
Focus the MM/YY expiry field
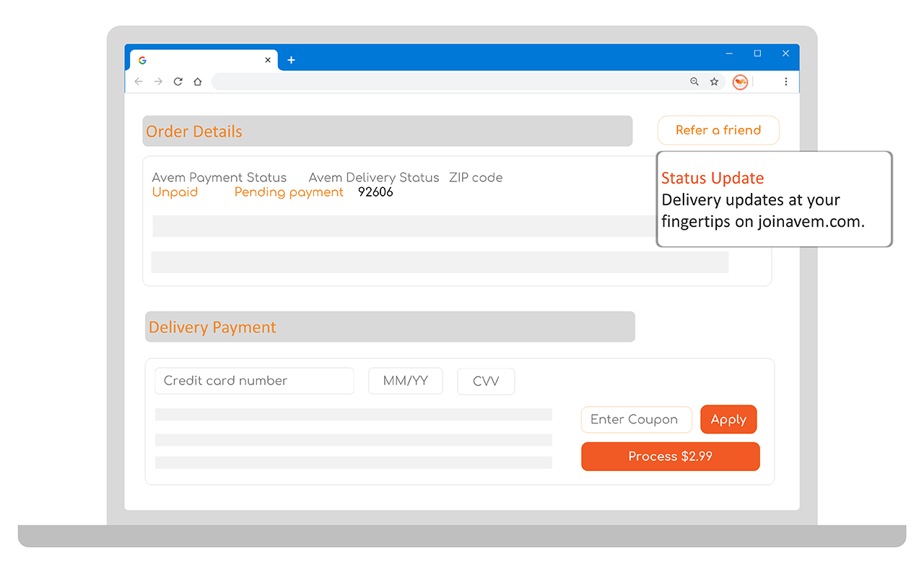tap(406, 381)
